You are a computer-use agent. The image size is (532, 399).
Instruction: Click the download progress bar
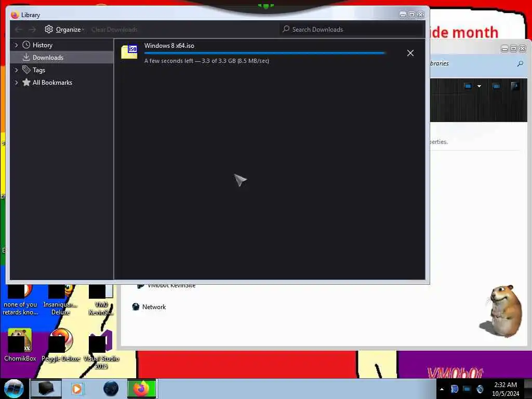point(264,54)
